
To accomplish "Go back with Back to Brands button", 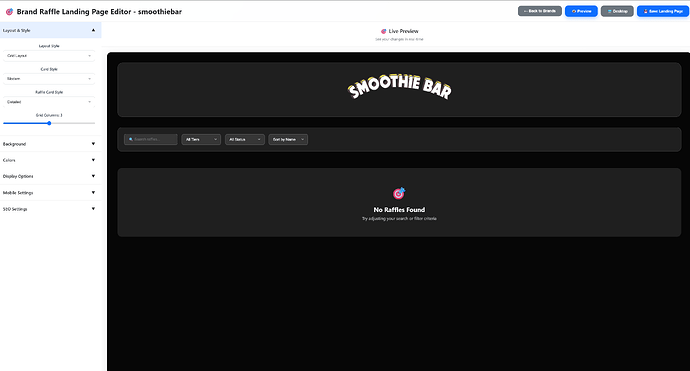I will tap(540, 11).
